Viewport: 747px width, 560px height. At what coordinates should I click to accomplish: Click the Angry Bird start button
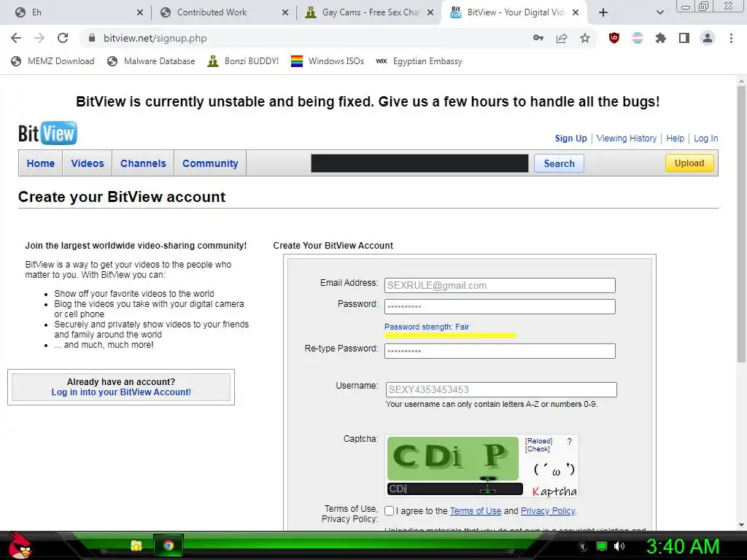click(x=20, y=545)
